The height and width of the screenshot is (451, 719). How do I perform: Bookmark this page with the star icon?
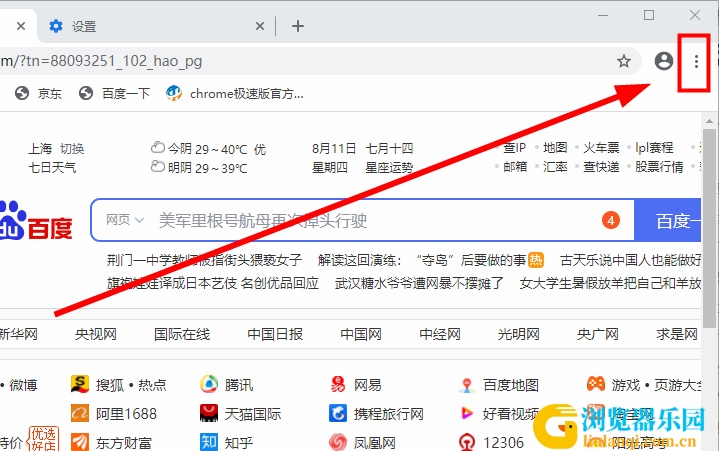624,61
